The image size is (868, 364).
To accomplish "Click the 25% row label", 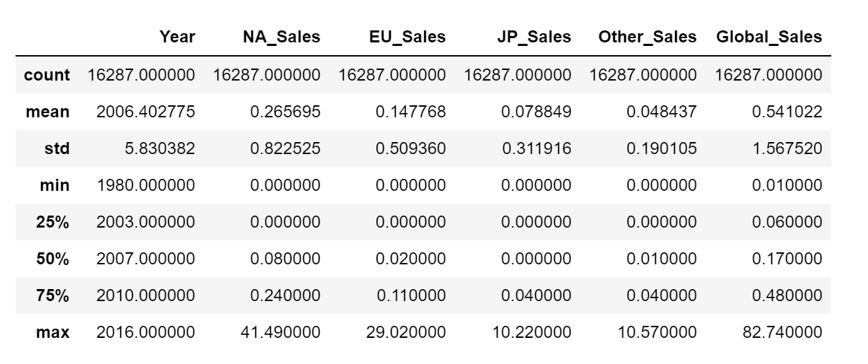I will pos(53,221).
